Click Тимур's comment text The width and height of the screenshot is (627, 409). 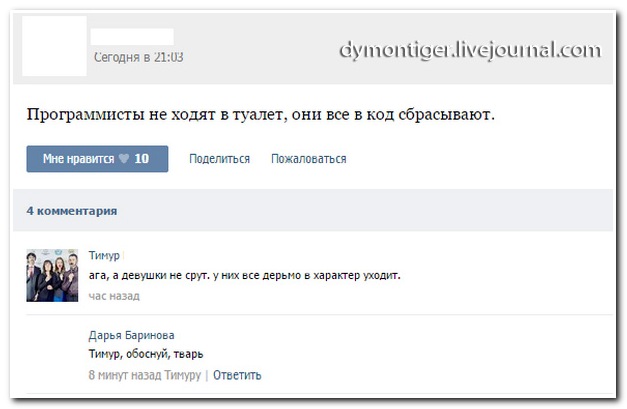click(244, 275)
